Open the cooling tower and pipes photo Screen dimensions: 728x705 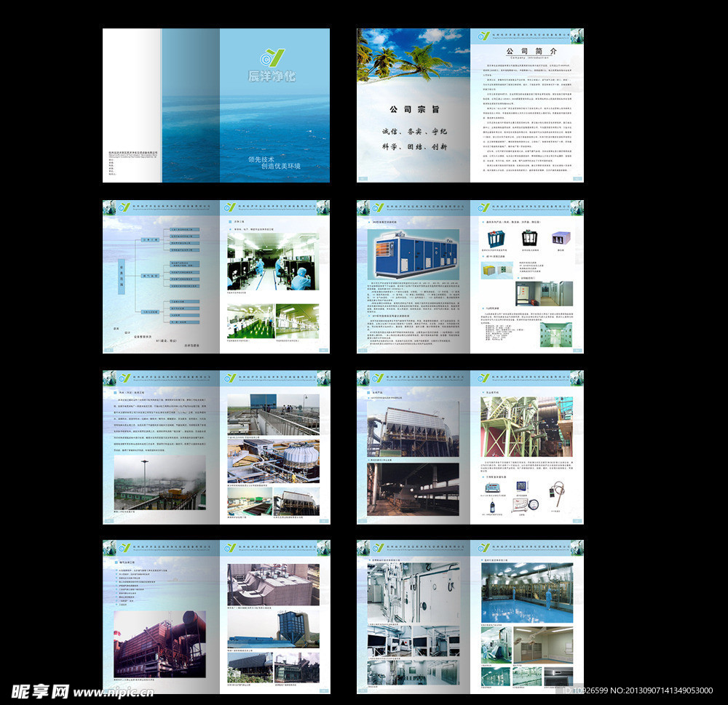pos(274,462)
